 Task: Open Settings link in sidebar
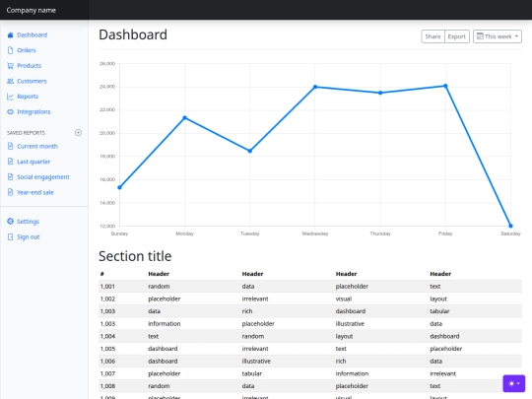pos(28,222)
